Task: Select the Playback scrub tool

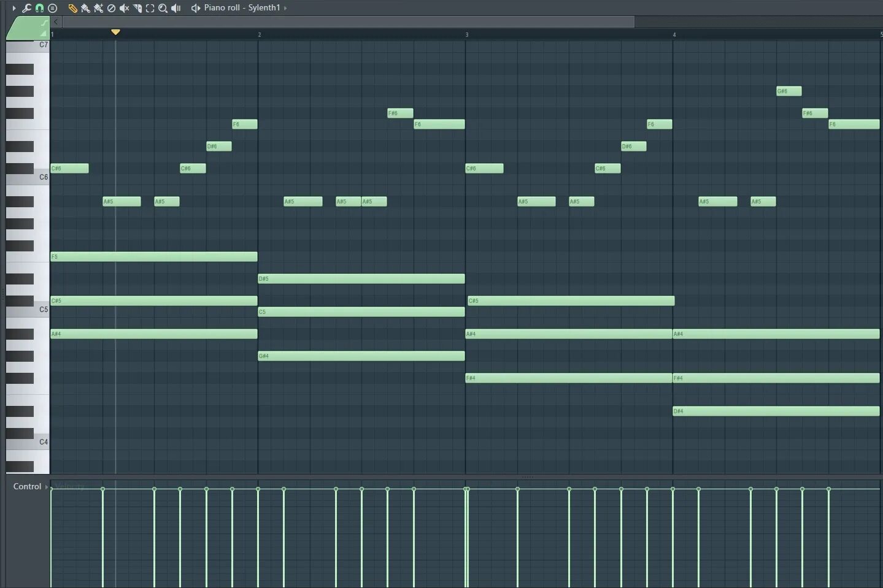Action: [176, 8]
